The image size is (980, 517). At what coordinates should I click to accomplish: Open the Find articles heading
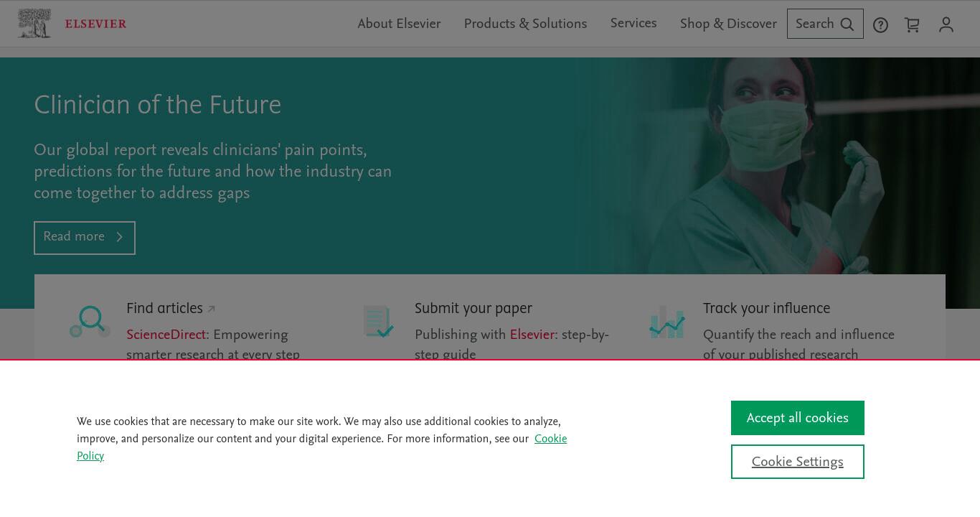coord(164,309)
